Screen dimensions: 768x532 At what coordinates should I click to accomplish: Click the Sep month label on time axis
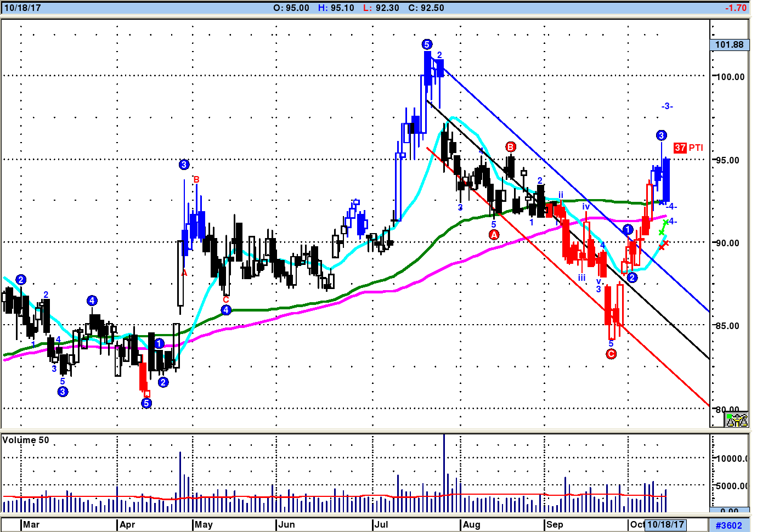tap(554, 524)
